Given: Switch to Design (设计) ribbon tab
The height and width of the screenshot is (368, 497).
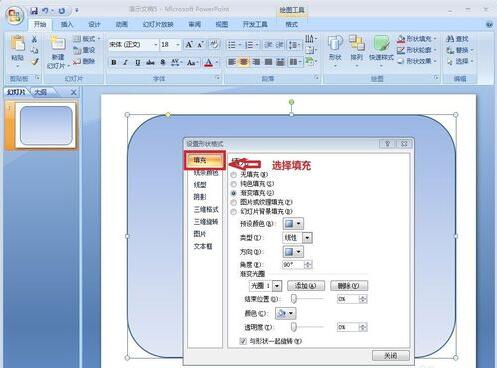Looking at the screenshot, I should (94, 24).
